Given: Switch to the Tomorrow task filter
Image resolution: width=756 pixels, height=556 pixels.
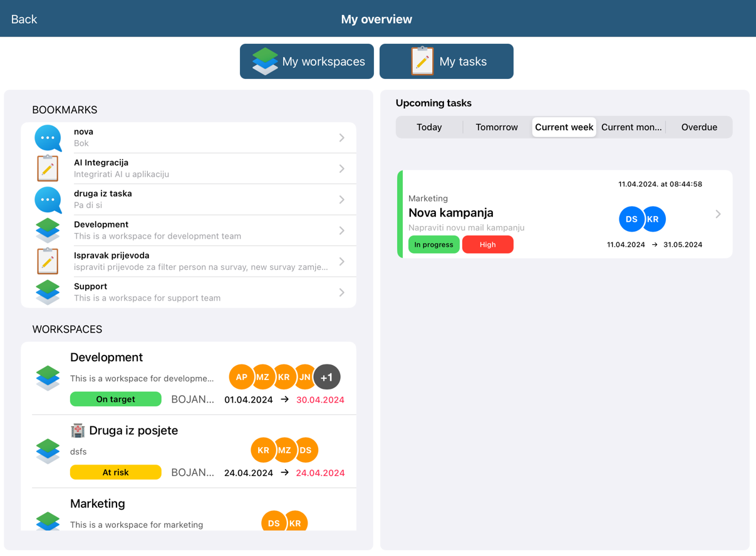Looking at the screenshot, I should (x=496, y=127).
